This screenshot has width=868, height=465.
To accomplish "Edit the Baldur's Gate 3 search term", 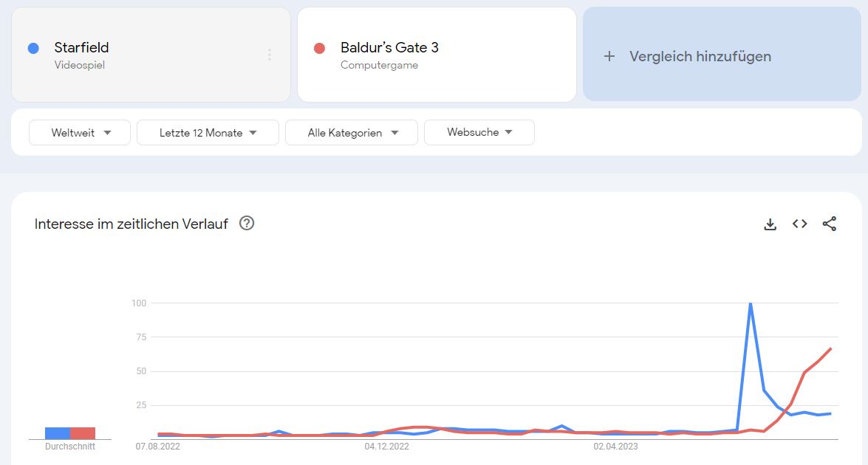I will click(389, 48).
